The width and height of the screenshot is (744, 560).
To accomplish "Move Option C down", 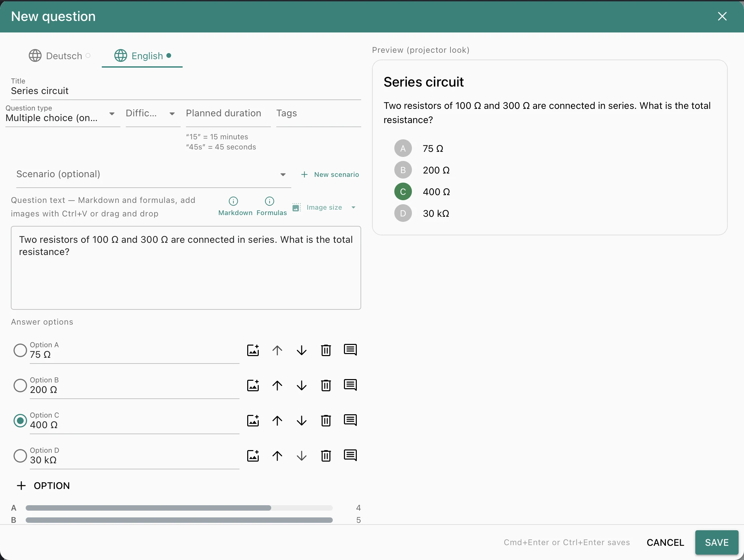I will [302, 421].
